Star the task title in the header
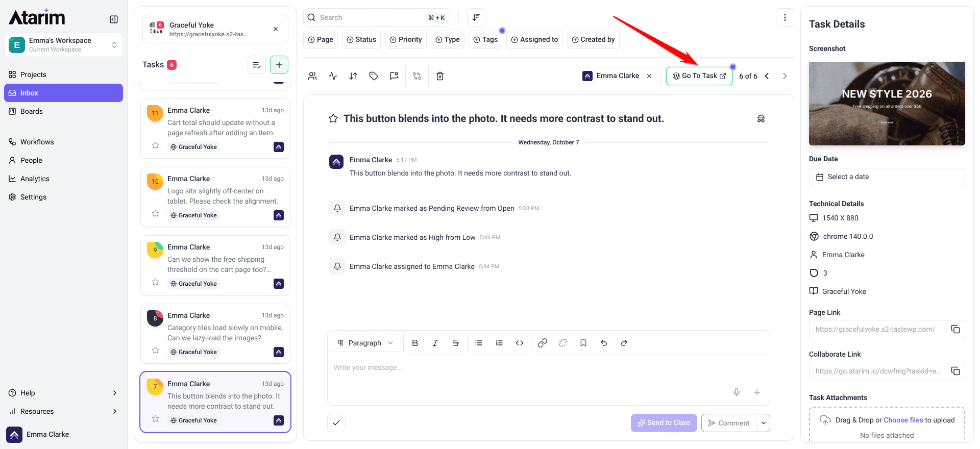The height and width of the screenshot is (449, 980). click(333, 118)
